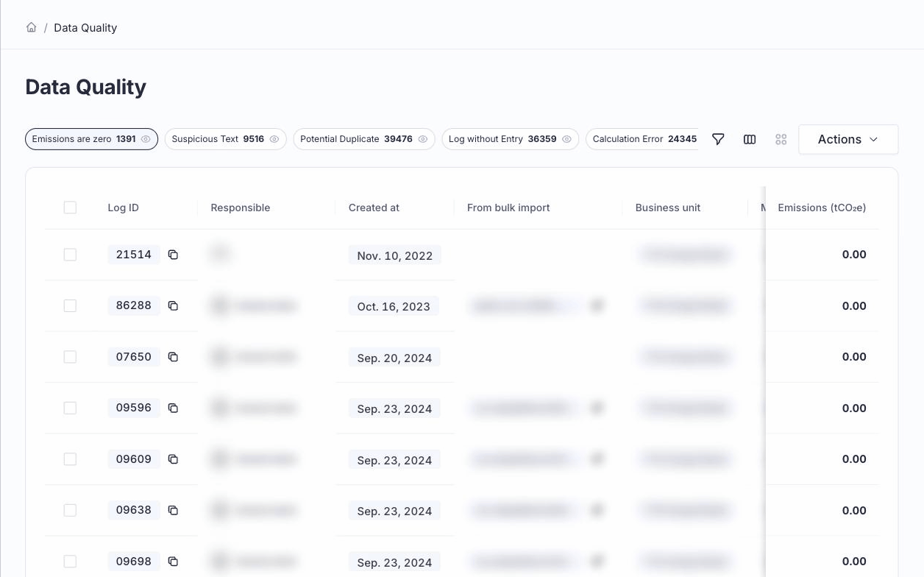Screen dimensions: 924x577
Task: Check the row for Log 07650
Action: click(70, 357)
